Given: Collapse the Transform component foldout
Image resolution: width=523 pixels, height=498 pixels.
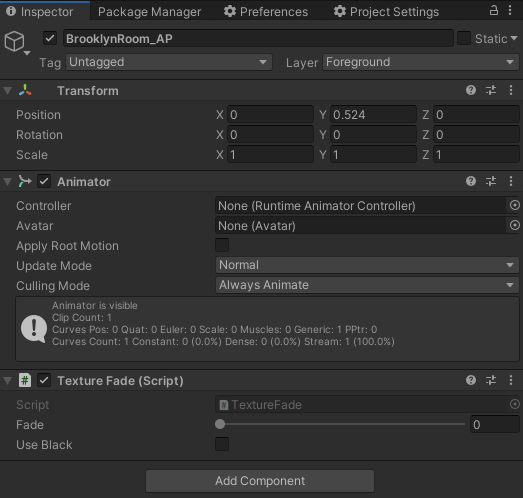Looking at the screenshot, I should click(8, 91).
